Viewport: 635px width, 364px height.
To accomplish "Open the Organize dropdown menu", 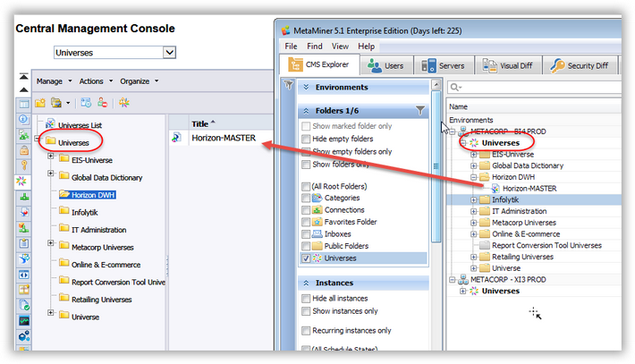I will tap(139, 81).
